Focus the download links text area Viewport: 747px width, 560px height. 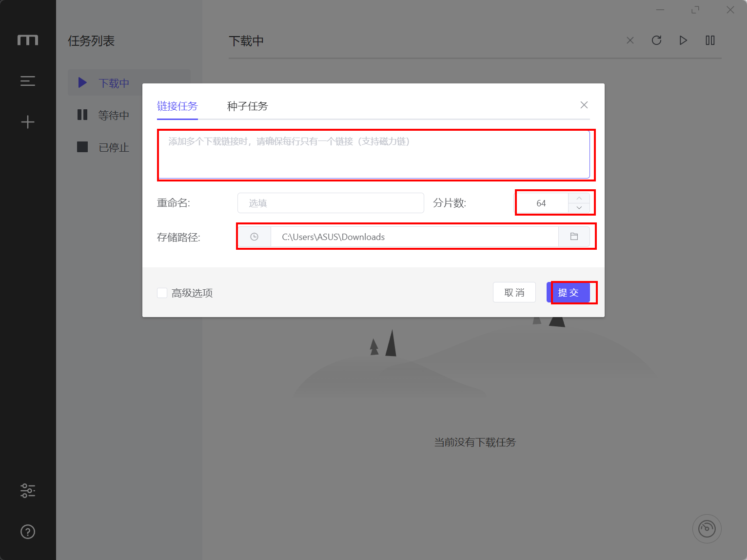(373, 155)
